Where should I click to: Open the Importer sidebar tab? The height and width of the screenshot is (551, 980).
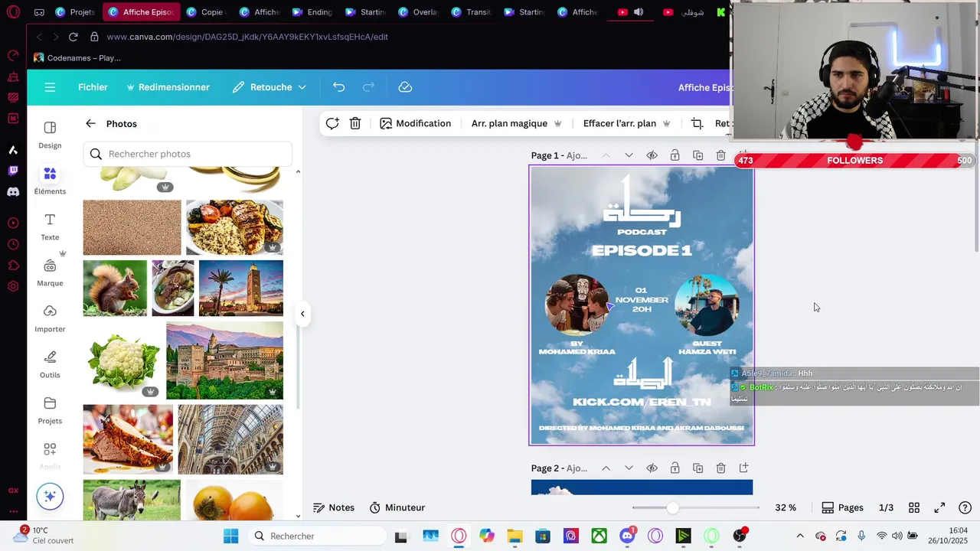point(50,318)
